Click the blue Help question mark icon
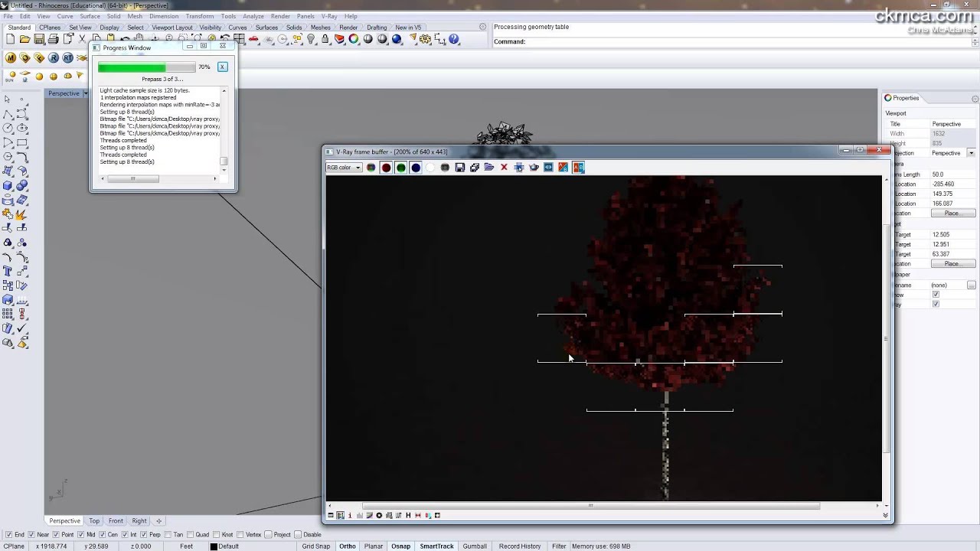Viewport: 980px width, 551px height. click(453, 39)
